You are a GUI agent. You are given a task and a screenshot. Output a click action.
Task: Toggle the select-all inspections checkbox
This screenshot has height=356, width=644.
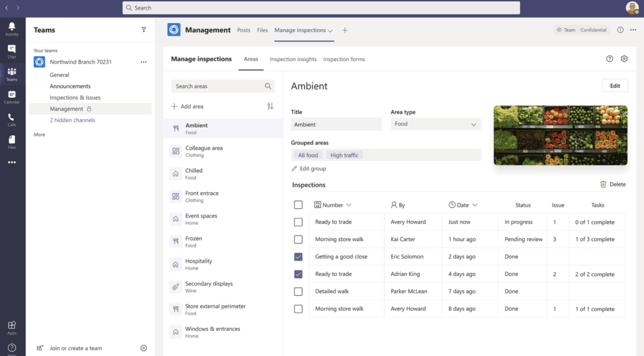[x=298, y=205]
